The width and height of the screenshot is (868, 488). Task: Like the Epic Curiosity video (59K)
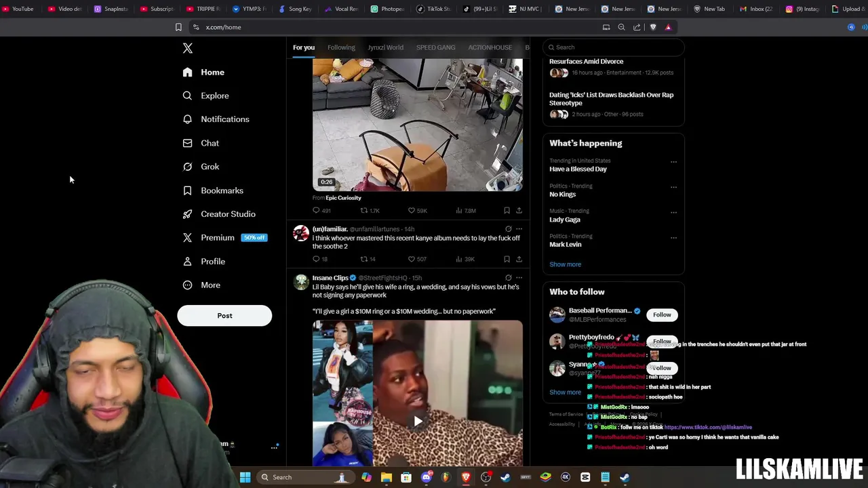pos(417,211)
